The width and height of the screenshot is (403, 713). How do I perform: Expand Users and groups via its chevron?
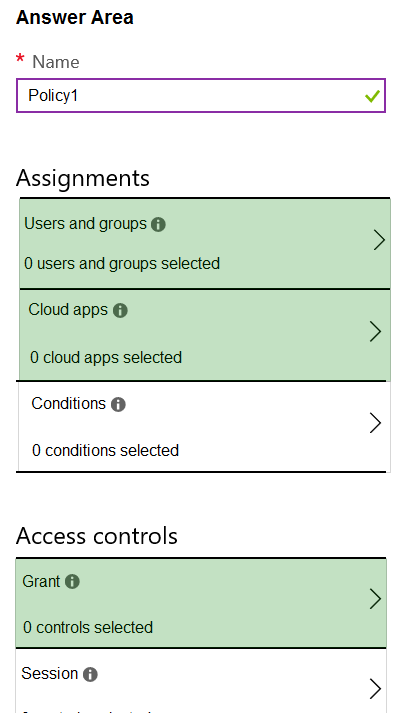point(379,240)
